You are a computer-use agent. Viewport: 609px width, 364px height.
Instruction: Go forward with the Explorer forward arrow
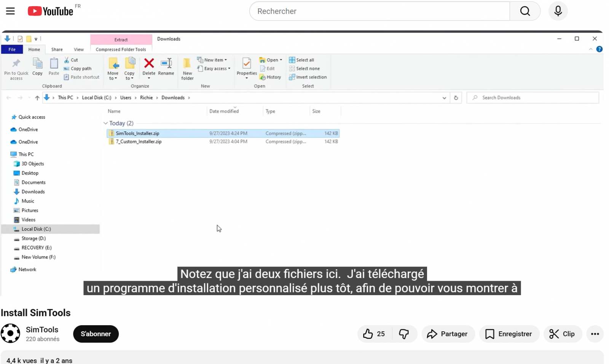click(x=20, y=98)
